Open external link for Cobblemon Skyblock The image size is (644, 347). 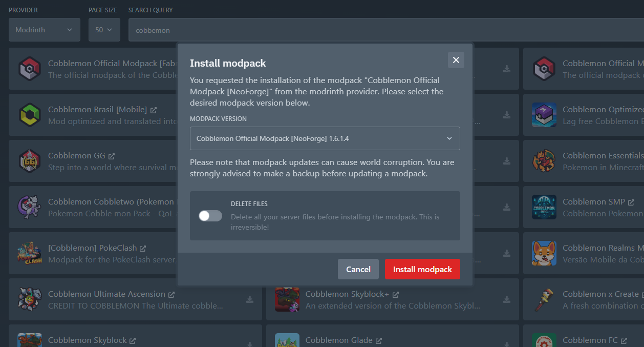pyautogui.click(x=133, y=340)
